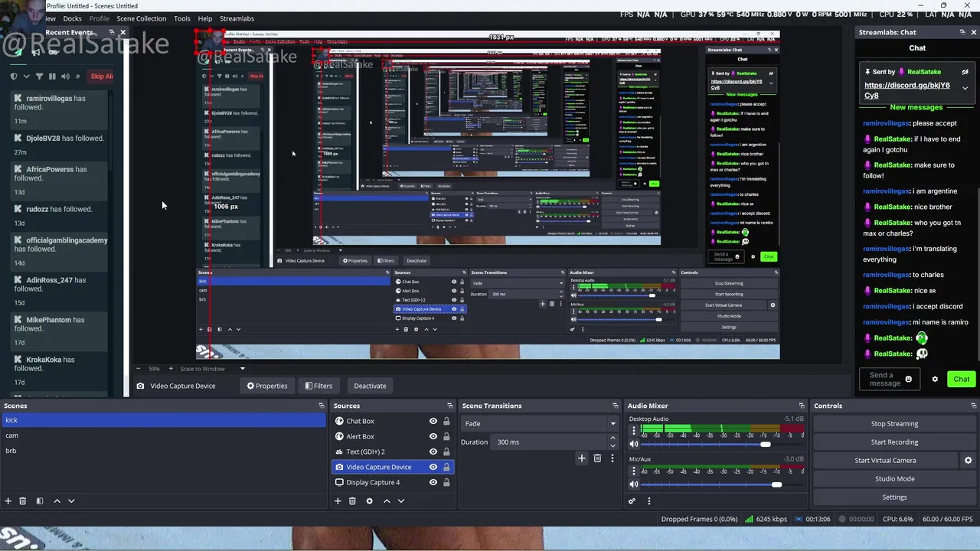The width and height of the screenshot is (980, 551).
Task: Add a new scene with the plus icon
Action: (8, 500)
